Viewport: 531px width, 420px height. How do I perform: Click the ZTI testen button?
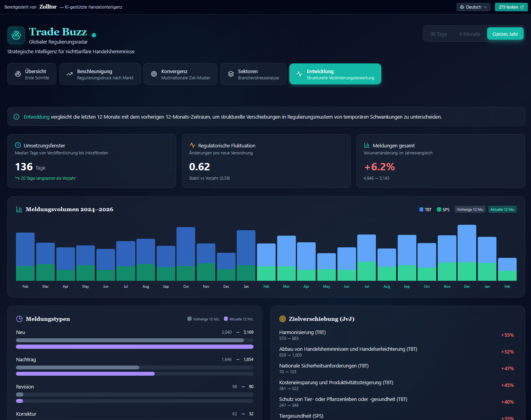[x=511, y=7]
